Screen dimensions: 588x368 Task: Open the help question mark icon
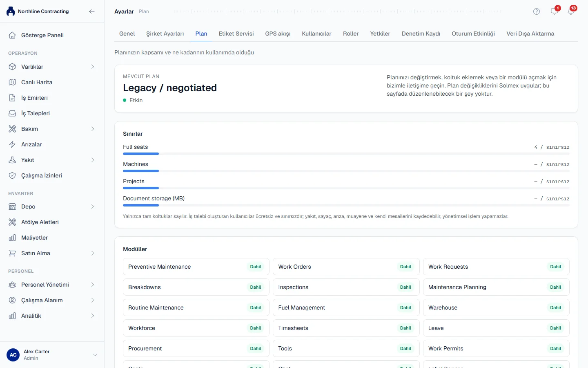coord(537,11)
